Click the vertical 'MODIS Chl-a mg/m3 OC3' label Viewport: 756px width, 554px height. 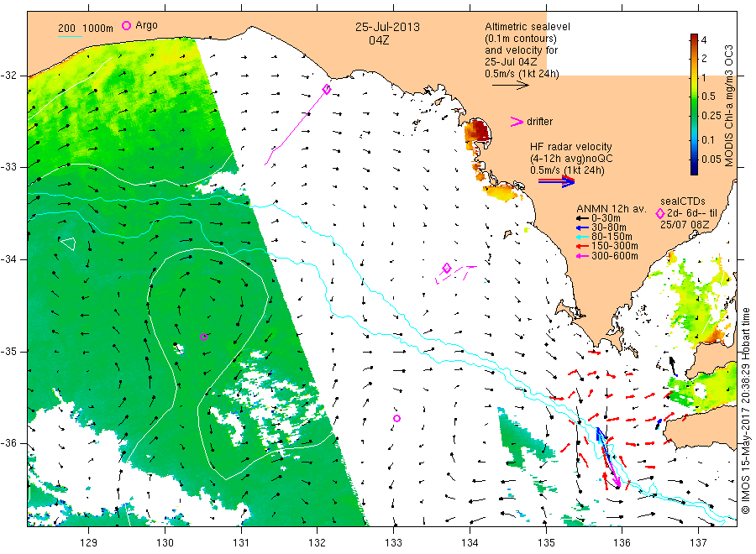click(729, 106)
